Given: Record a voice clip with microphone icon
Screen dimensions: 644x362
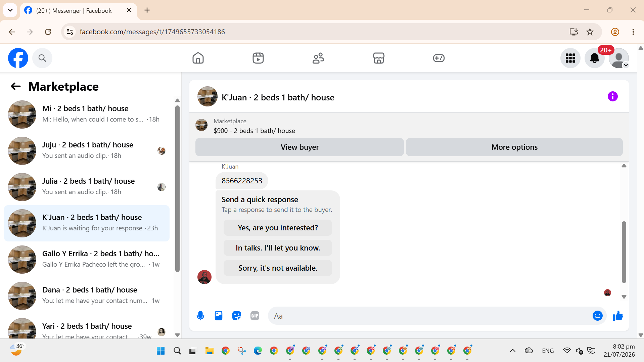Looking at the screenshot, I should point(200,316).
